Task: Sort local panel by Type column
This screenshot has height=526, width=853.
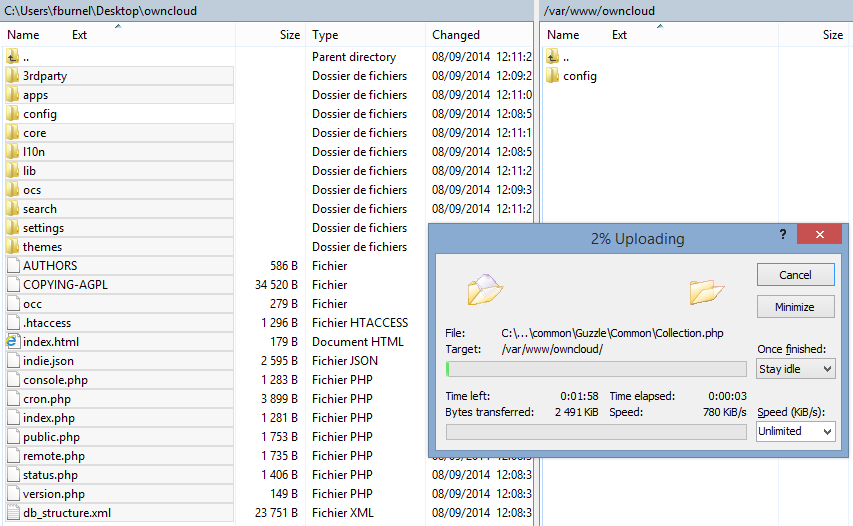Action: pos(325,35)
